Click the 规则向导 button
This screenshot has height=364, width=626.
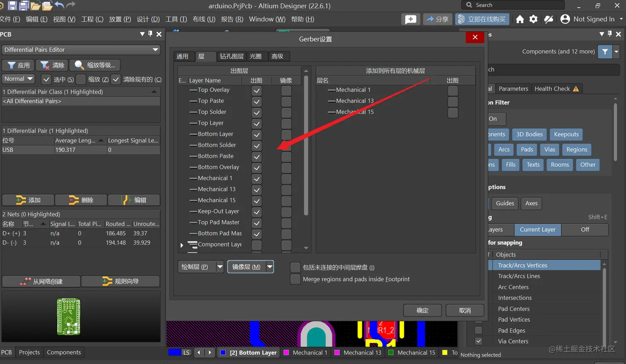(x=120, y=281)
